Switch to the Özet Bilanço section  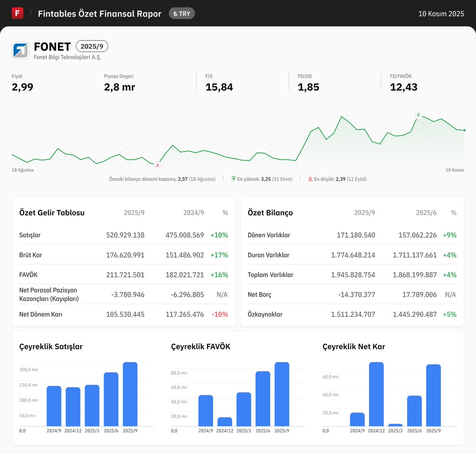click(270, 213)
